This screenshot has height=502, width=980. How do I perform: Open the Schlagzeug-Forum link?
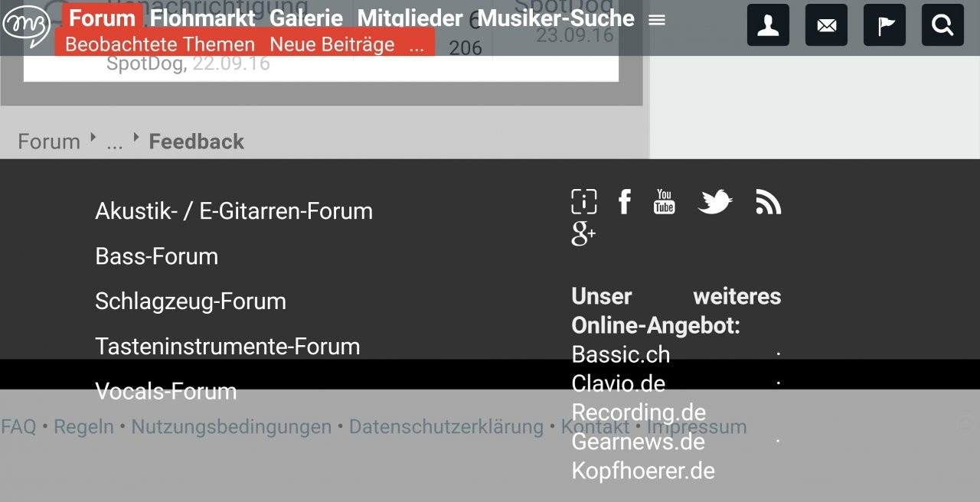191,301
